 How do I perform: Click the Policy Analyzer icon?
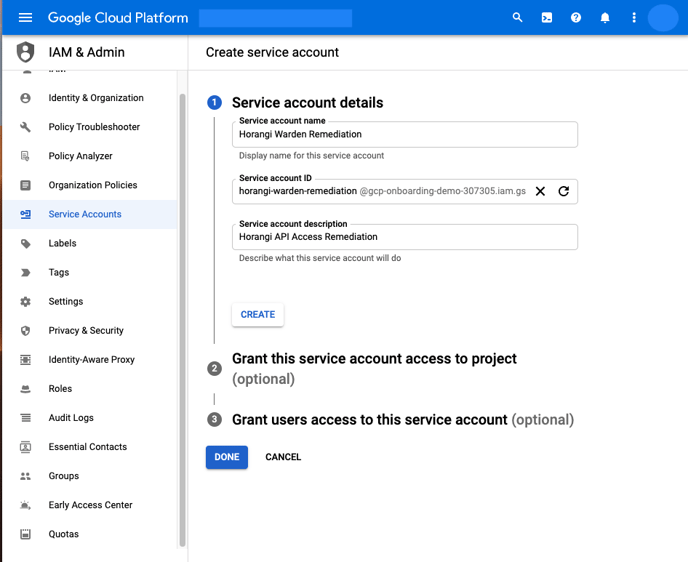(25, 156)
